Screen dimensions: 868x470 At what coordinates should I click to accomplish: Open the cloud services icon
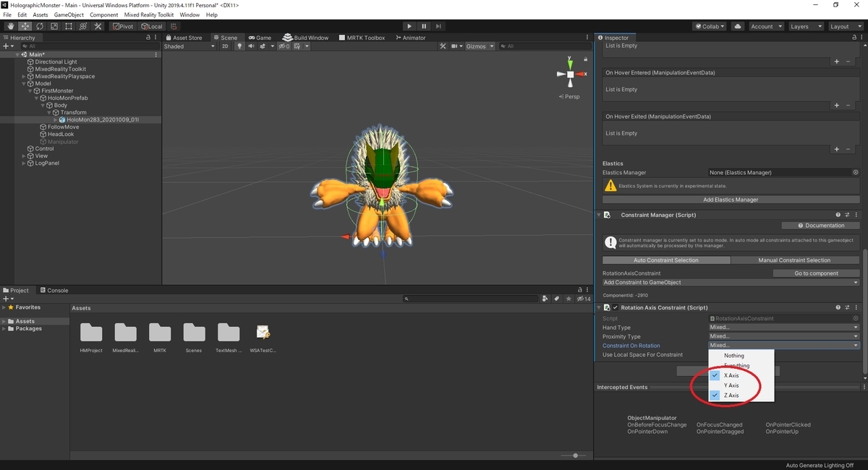(737, 26)
